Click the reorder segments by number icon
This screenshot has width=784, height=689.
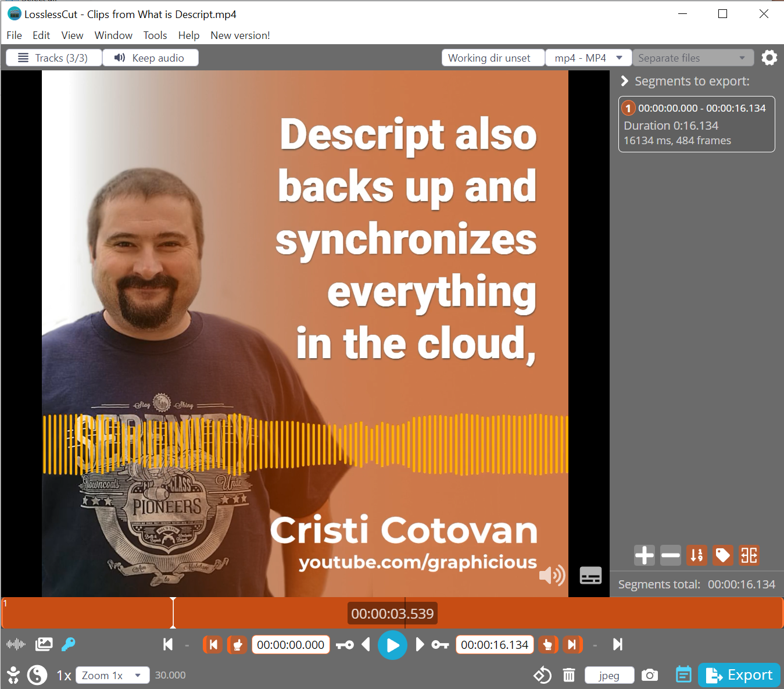pos(696,555)
